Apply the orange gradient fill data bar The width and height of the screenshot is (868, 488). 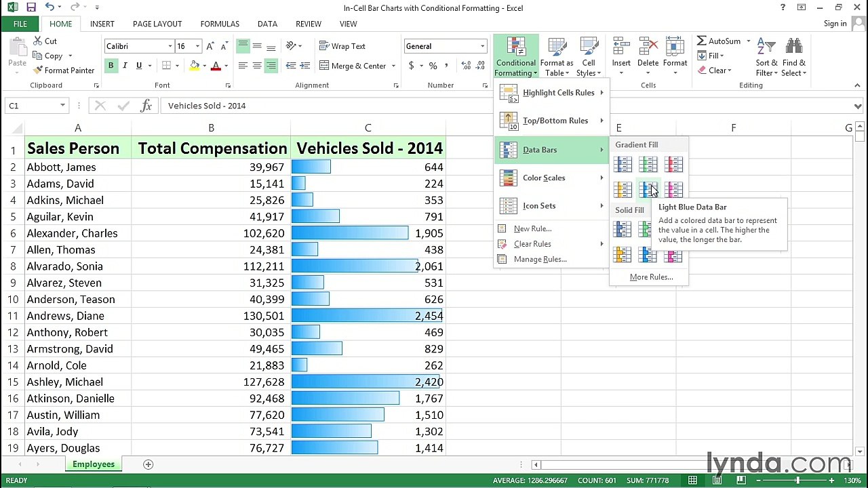623,190
